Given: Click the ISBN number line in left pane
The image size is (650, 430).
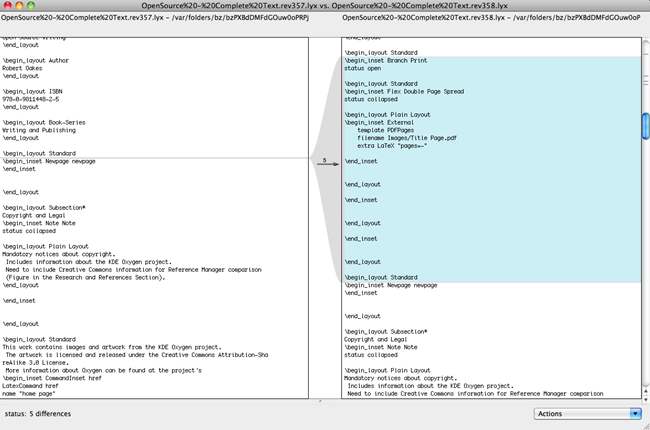Looking at the screenshot, I should pyautogui.click(x=32, y=99).
